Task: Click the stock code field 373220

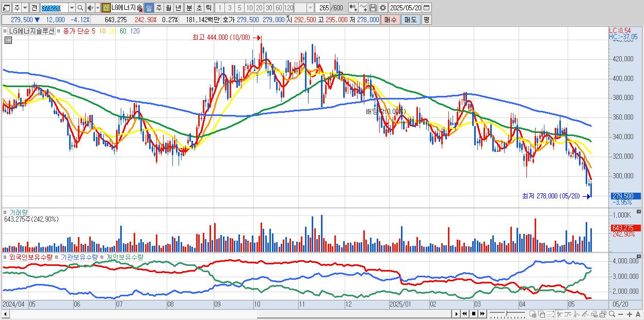Action: [54, 8]
